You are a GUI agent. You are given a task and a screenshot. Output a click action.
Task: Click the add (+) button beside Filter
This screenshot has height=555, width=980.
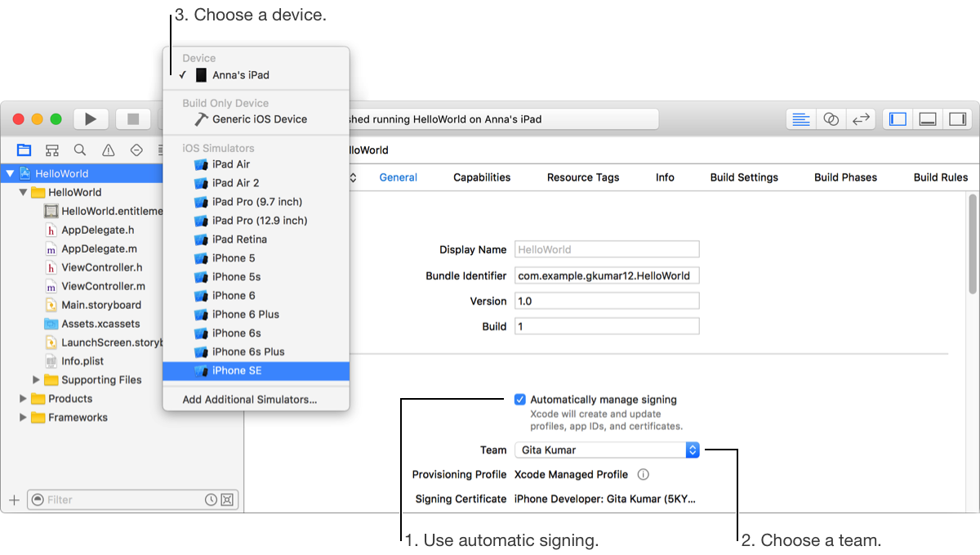pyautogui.click(x=13, y=499)
